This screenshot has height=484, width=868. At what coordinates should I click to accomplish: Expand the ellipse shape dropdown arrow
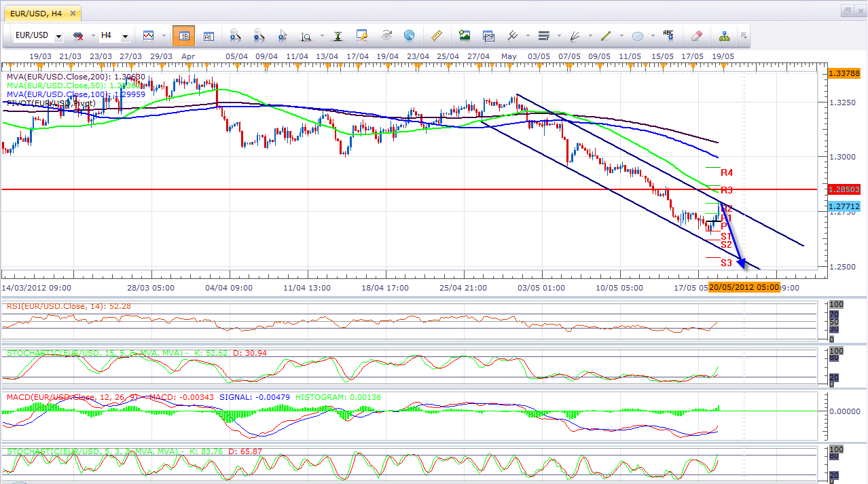point(652,35)
